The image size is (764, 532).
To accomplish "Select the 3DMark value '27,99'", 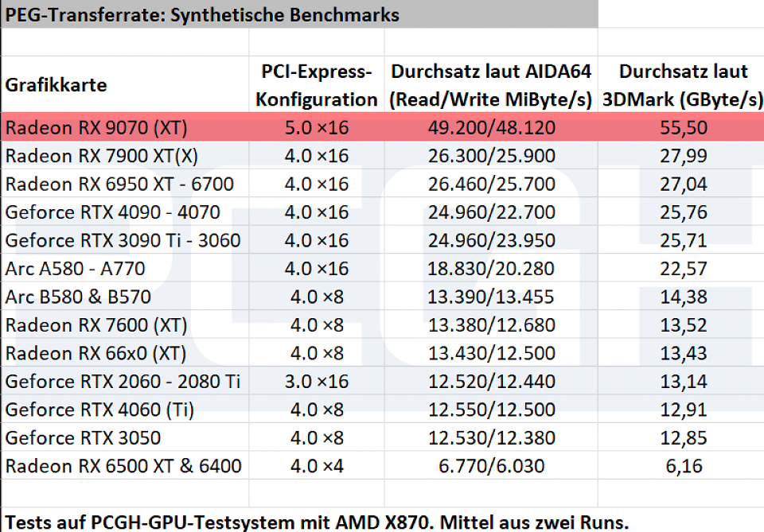I will 684,156.
